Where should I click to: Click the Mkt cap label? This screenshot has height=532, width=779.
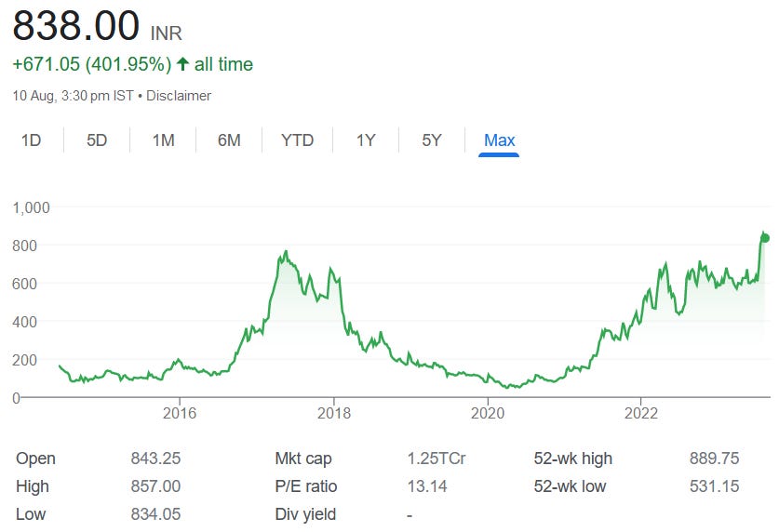[x=303, y=459]
